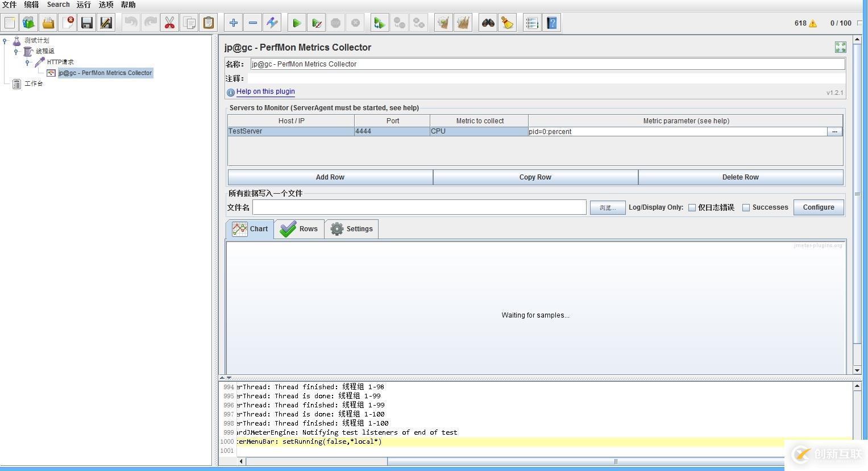
Task: Create a new test plan file
Action: (x=10, y=23)
